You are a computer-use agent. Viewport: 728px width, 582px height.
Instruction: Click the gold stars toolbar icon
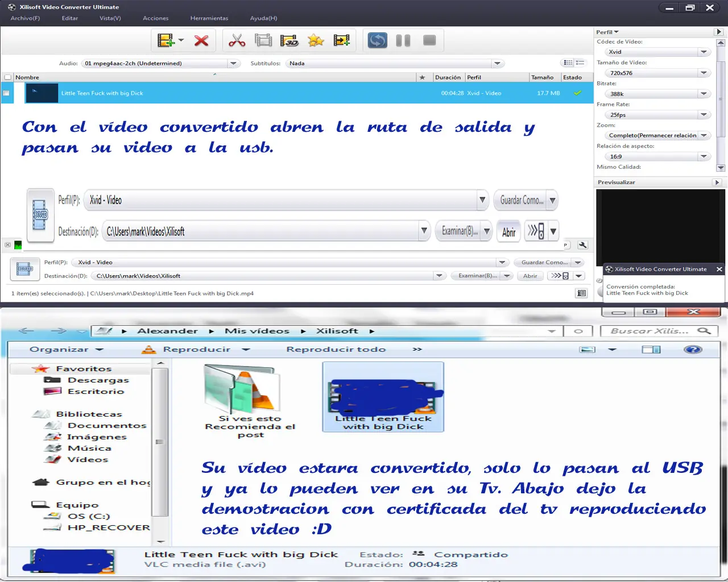click(x=316, y=40)
